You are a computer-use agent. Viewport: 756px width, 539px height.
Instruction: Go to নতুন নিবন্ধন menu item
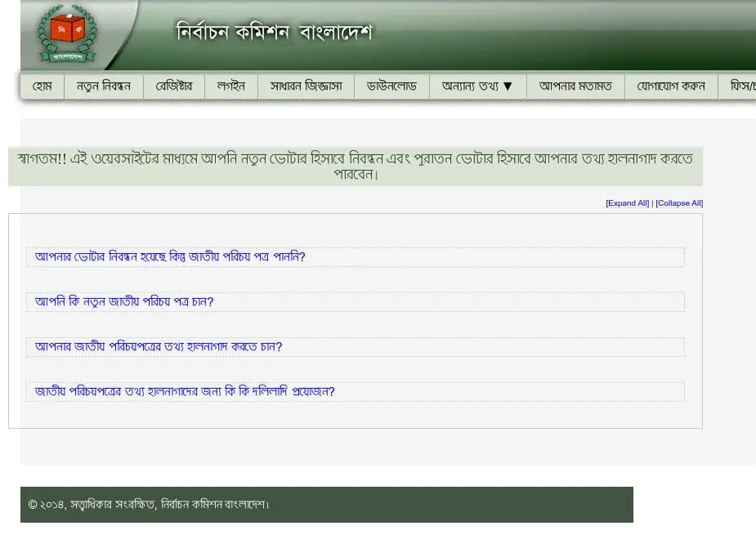(x=104, y=87)
